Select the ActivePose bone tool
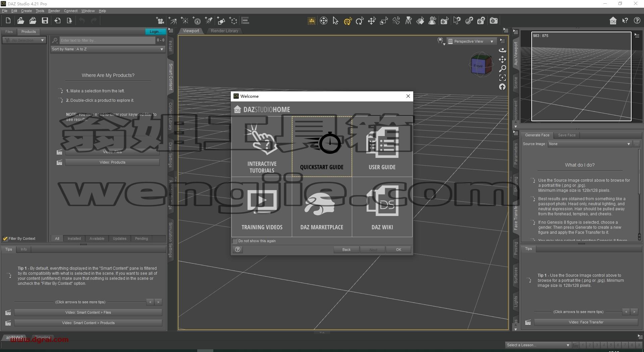Image resolution: width=644 pixels, height=352 pixels. click(x=396, y=21)
